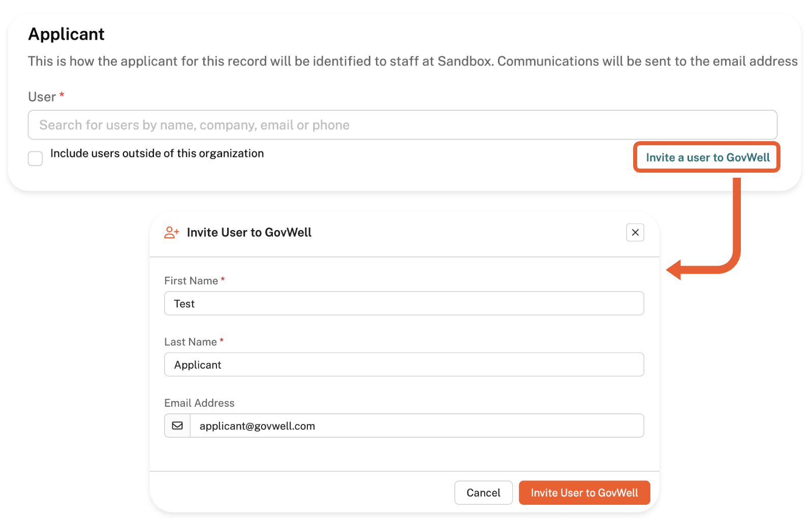Focus the user search field
812x518 pixels.
[402, 125]
